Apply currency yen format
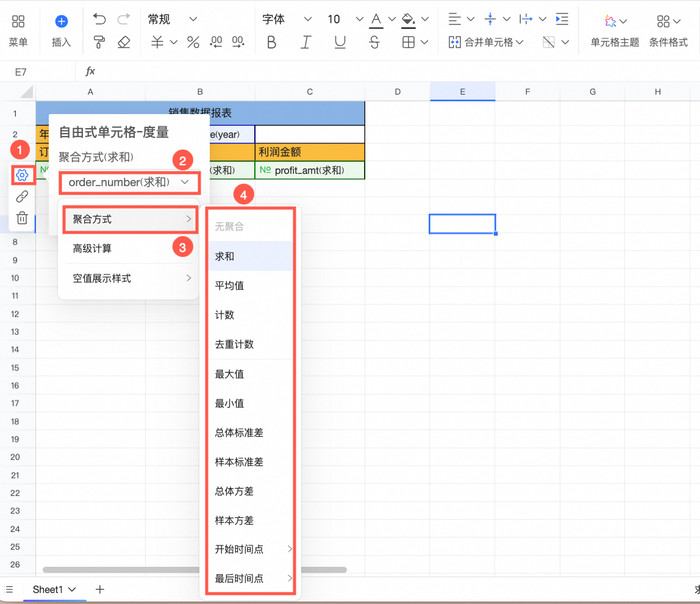 157,42
